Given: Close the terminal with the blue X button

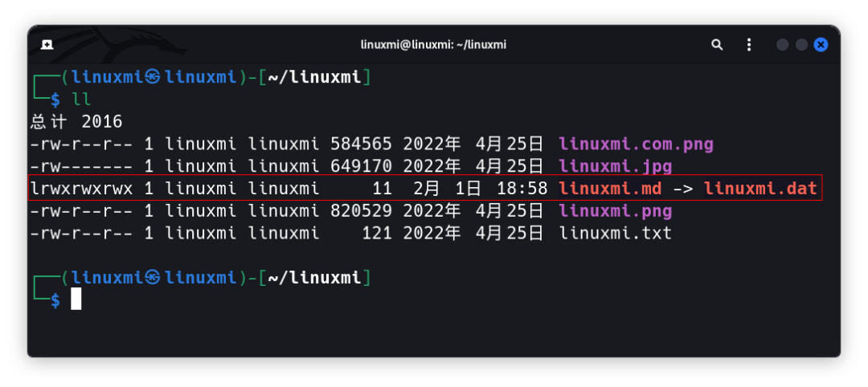Looking at the screenshot, I should coord(821,45).
